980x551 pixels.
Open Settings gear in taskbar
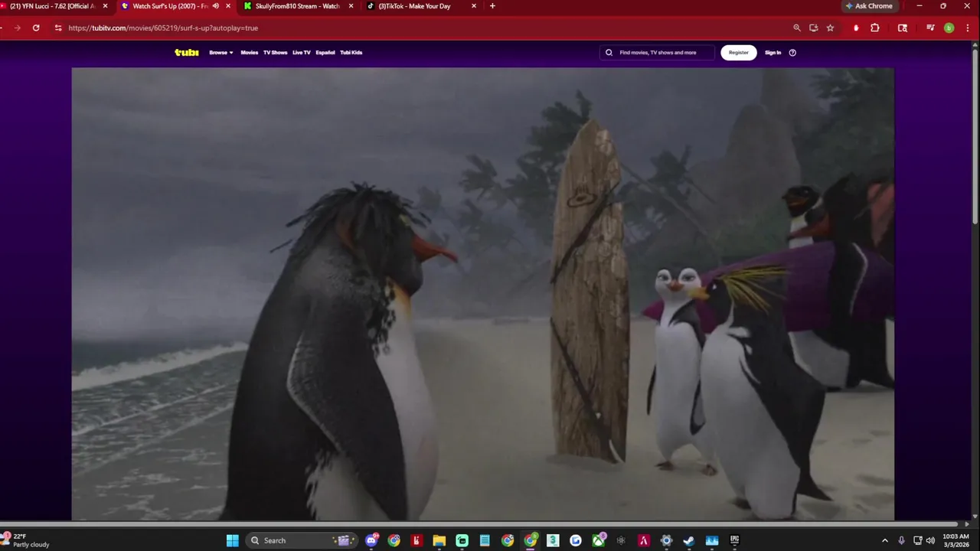coord(666,540)
